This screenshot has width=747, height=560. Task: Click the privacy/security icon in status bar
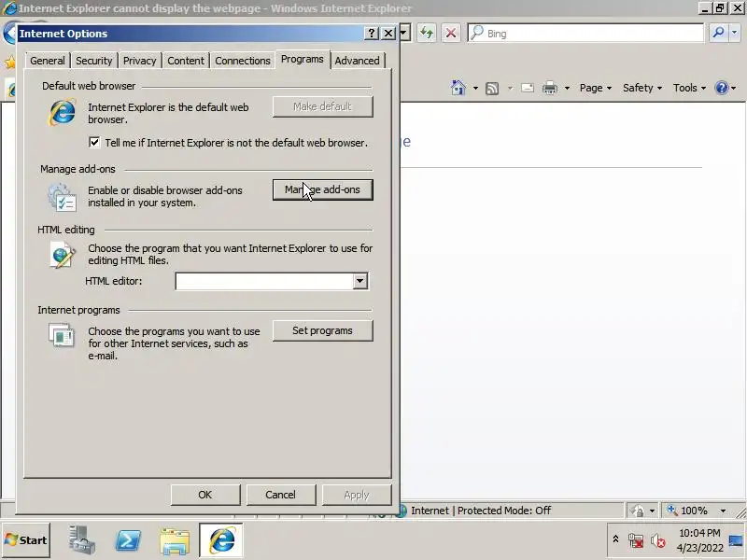pyautogui.click(x=637, y=511)
